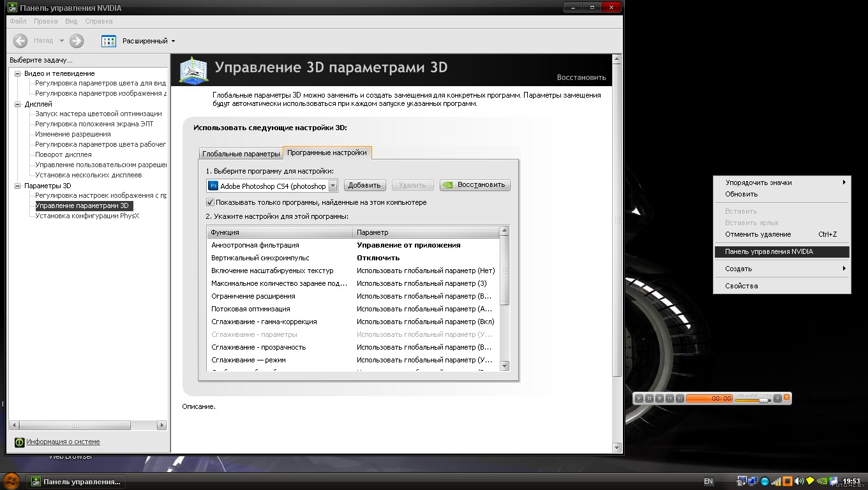Collapse the Параметры 3D tree node
868x490 pixels.
18,186
